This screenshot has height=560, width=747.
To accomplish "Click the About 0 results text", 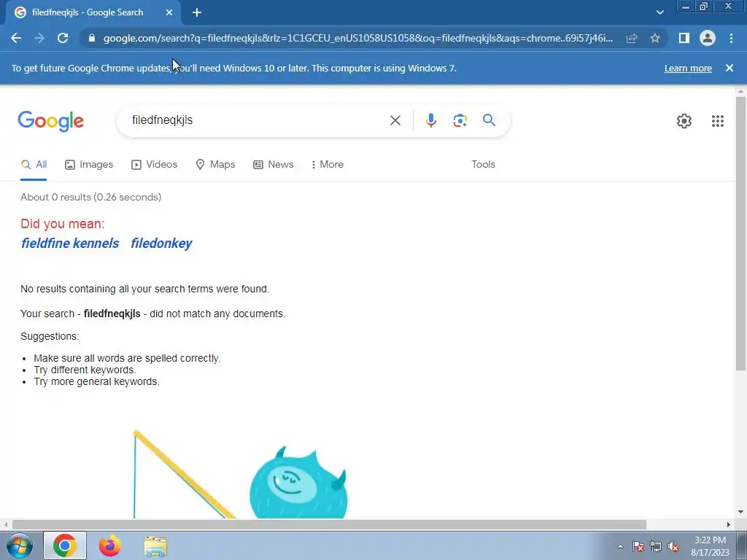I will point(91,197).
